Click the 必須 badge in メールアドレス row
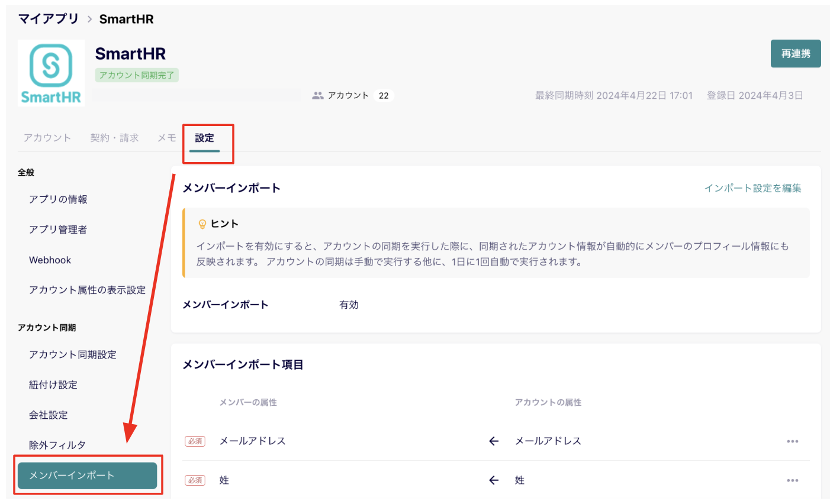Image resolution: width=830 pixels, height=504 pixels. click(x=195, y=441)
